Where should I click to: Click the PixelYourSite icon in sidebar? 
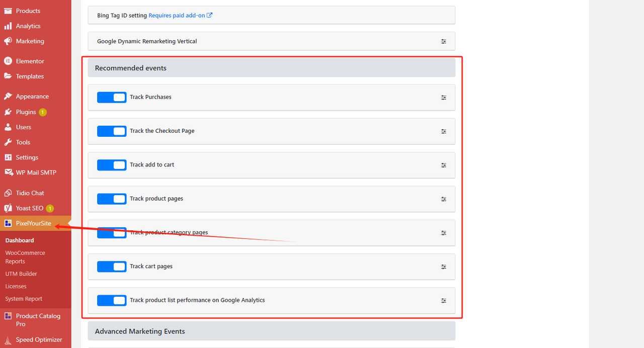pos(8,223)
